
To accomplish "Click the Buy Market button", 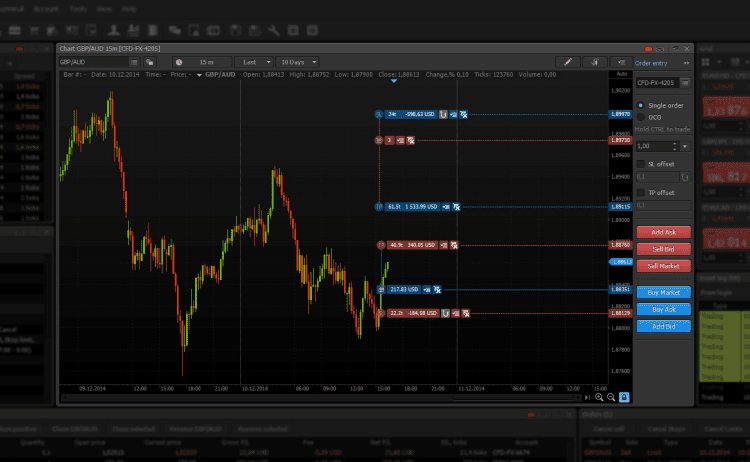I will (663, 292).
